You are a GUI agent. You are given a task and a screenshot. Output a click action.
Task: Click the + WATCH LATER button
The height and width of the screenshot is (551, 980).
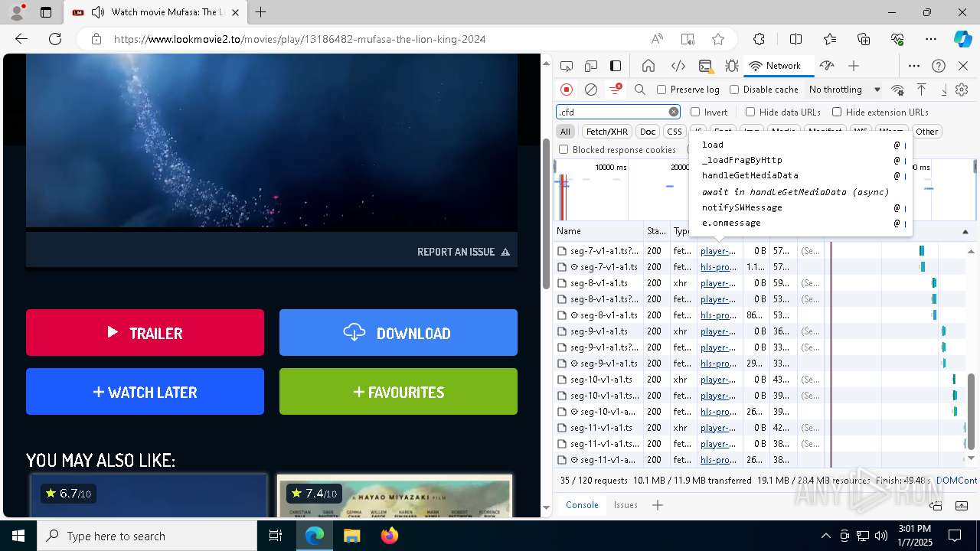tap(145, 392)
